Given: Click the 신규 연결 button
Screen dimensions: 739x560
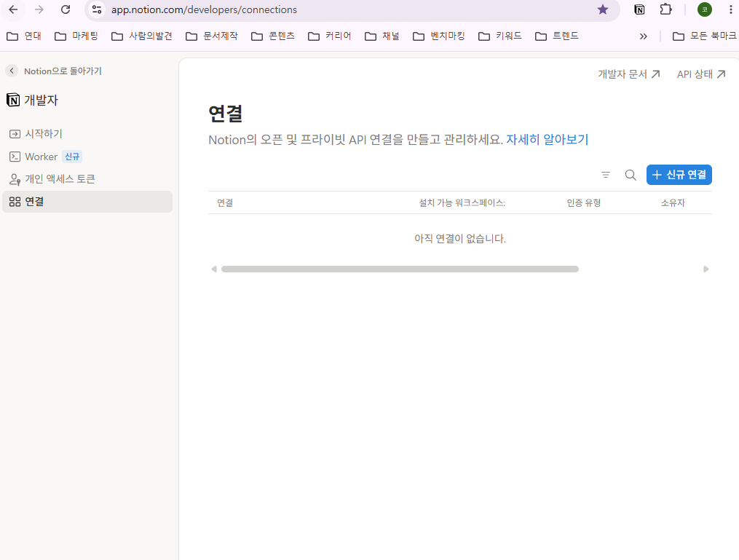Looking at the screenshot, I should [x=679, y=175].
